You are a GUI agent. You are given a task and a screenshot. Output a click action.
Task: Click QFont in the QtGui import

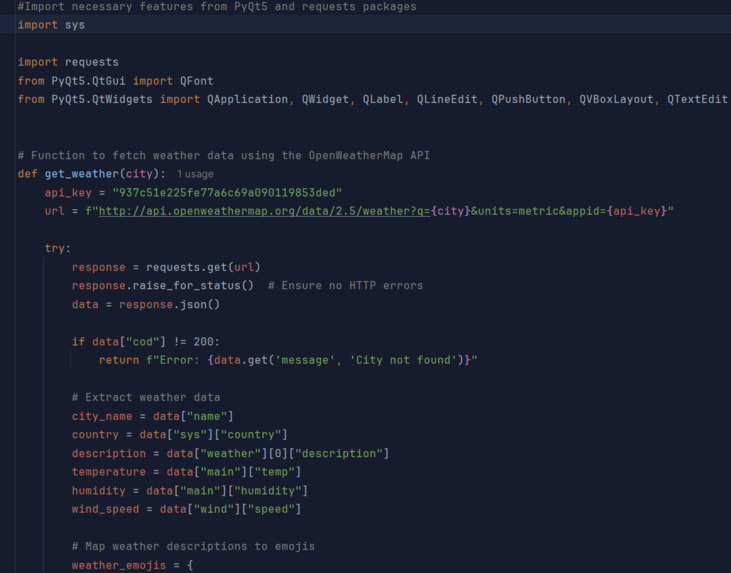pyautogui.click(x=197, y=81)
